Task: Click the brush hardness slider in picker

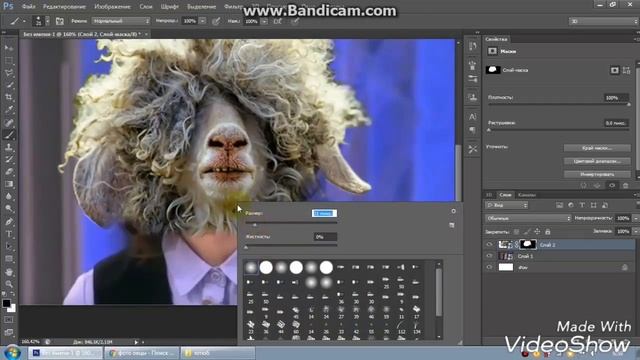Action: pyautogui.click(x=291, y=246)
